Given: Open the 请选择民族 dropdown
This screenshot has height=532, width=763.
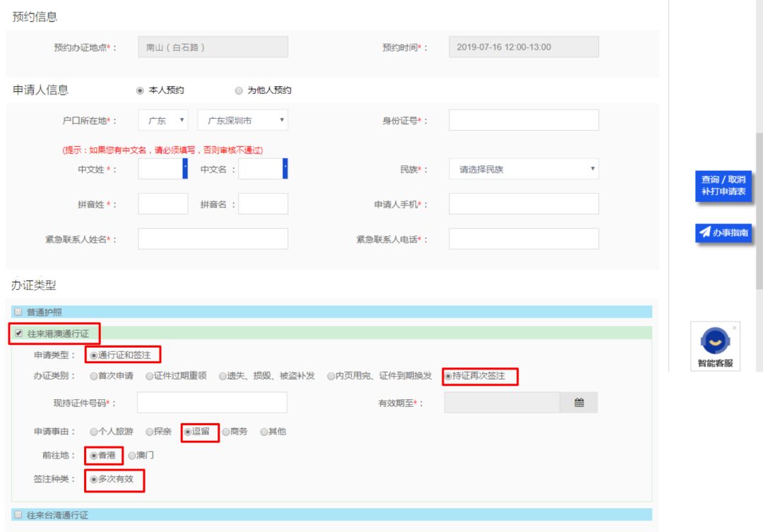Looking at the screenshot, I should (524, 169).
